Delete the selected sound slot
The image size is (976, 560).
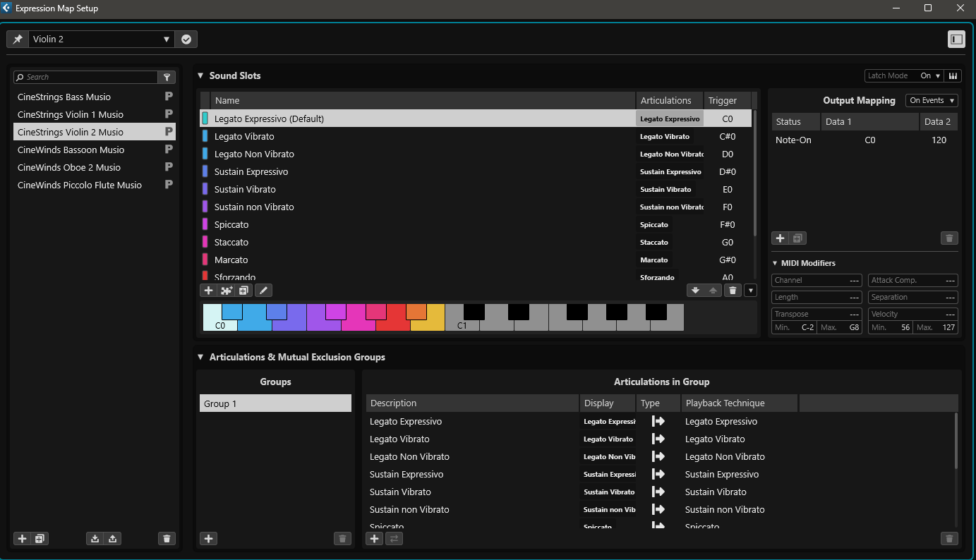coord(733,291)
